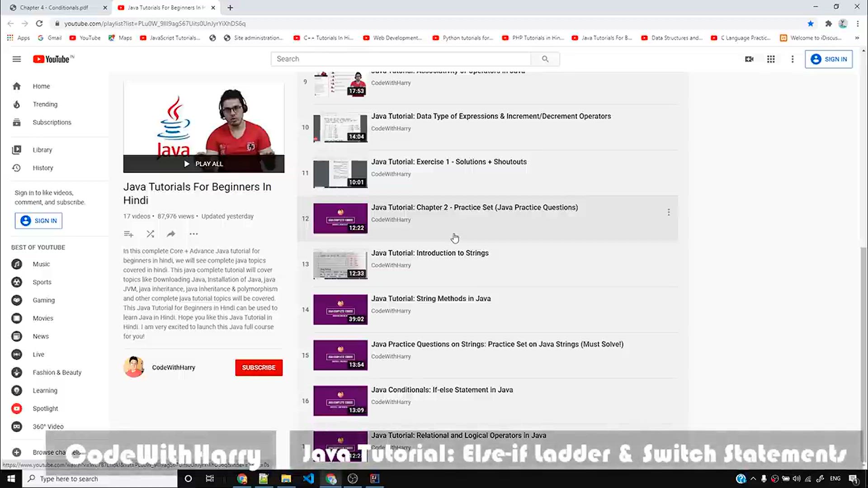868x488 pixels.
Task: Click the share playlist arrow icon
Action: click(171, 234)
